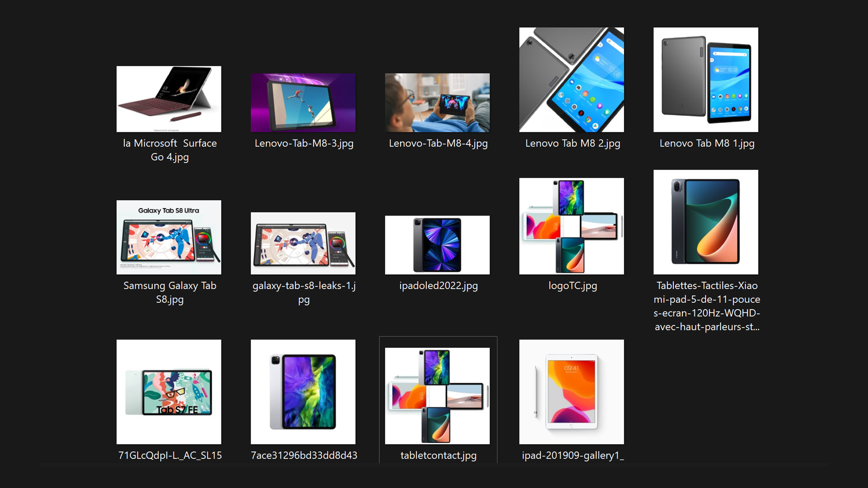Select the Tablettes-Tactiles-Xiaomi-pad-5 thumbnail
The image size is (868, 488).
[x=706, y=222]
